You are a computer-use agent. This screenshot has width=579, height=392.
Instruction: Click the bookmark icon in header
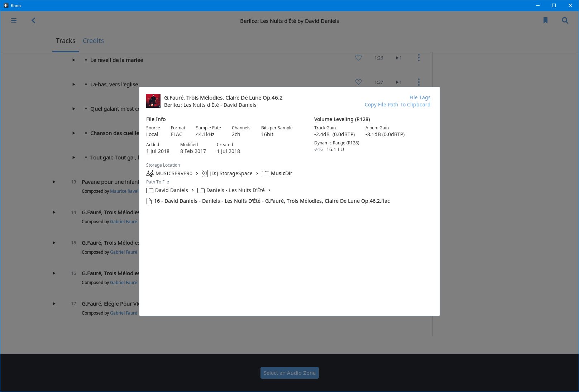point(545,20)
